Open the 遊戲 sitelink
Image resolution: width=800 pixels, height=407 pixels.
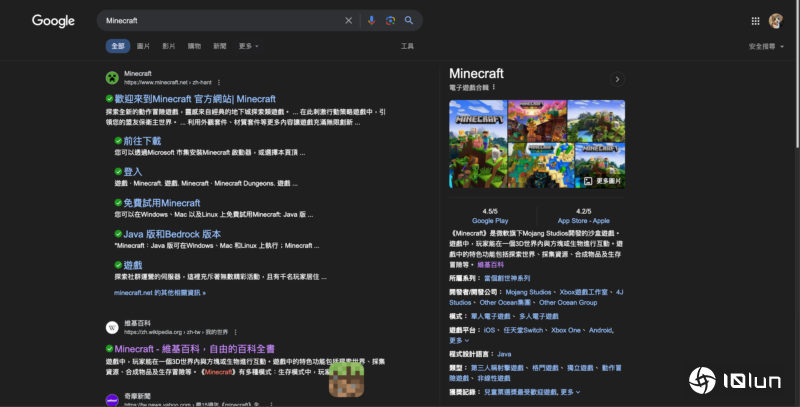(133, 265)
